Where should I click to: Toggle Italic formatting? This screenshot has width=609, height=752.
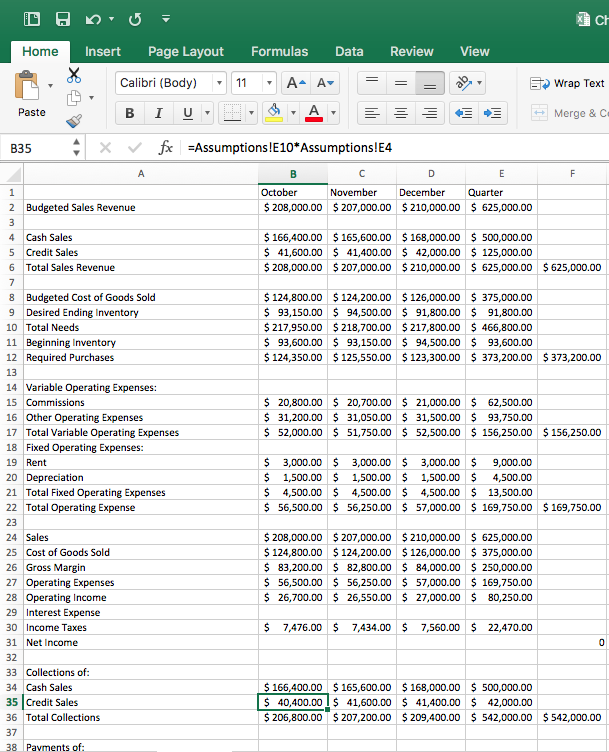click(158, 113)
